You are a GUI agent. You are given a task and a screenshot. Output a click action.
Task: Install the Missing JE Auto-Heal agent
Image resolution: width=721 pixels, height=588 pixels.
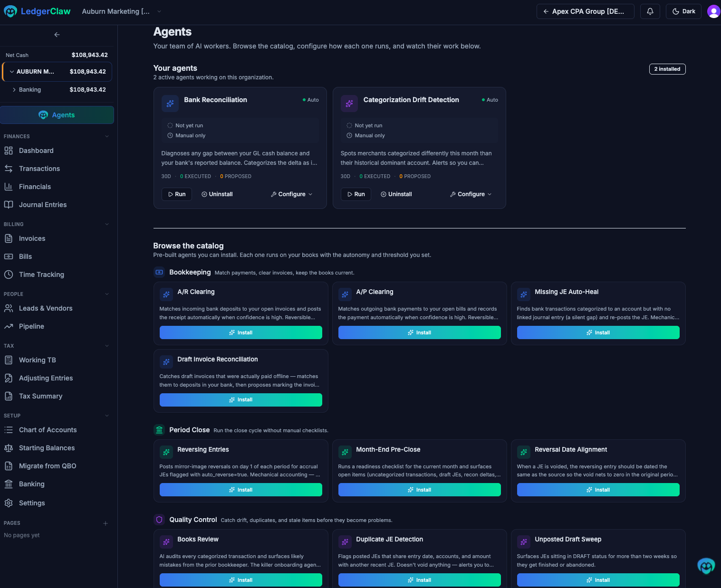pos(598,332)
